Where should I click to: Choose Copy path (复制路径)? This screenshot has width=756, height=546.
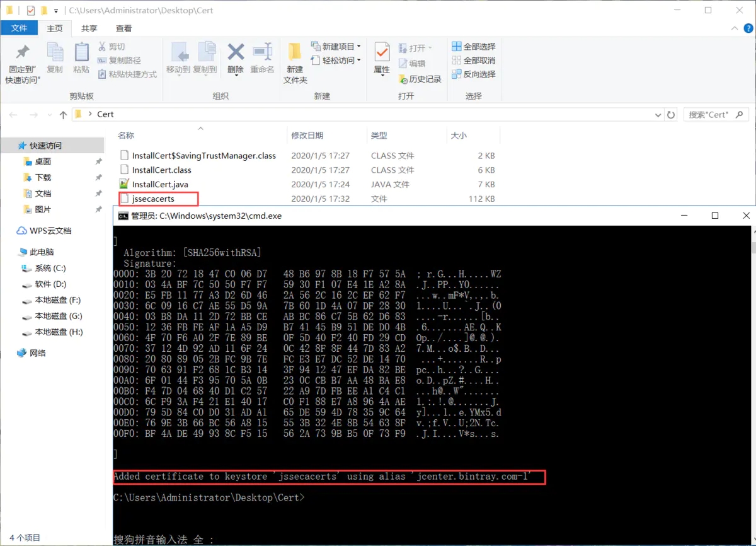(119, 61)
